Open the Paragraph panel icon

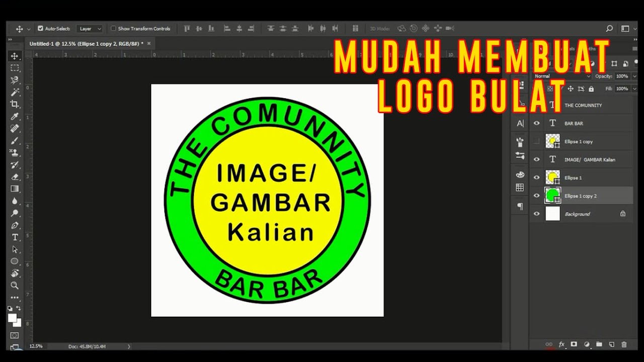coord(520,206)
